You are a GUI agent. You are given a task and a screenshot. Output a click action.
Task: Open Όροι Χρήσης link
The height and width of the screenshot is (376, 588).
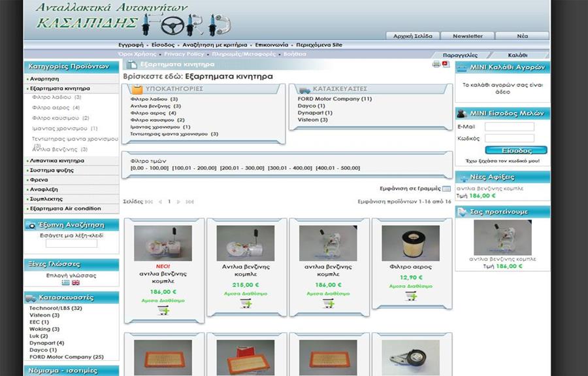137,54
